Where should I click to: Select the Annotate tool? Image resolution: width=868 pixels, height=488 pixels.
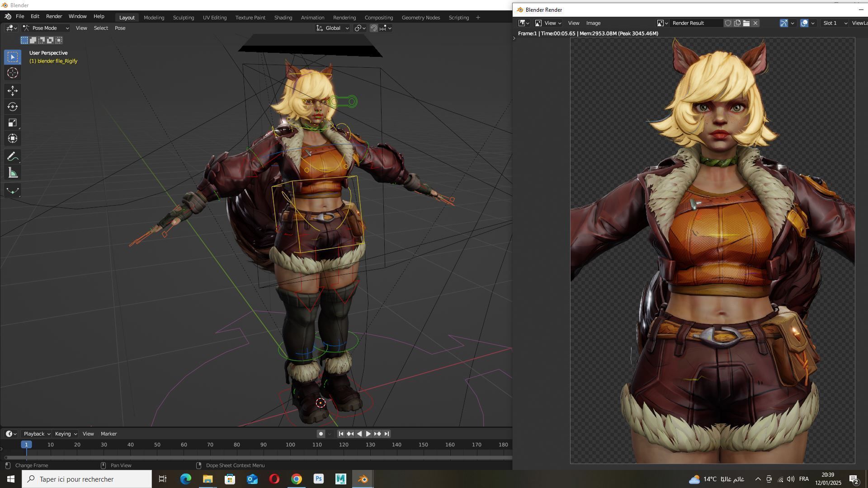13,157
